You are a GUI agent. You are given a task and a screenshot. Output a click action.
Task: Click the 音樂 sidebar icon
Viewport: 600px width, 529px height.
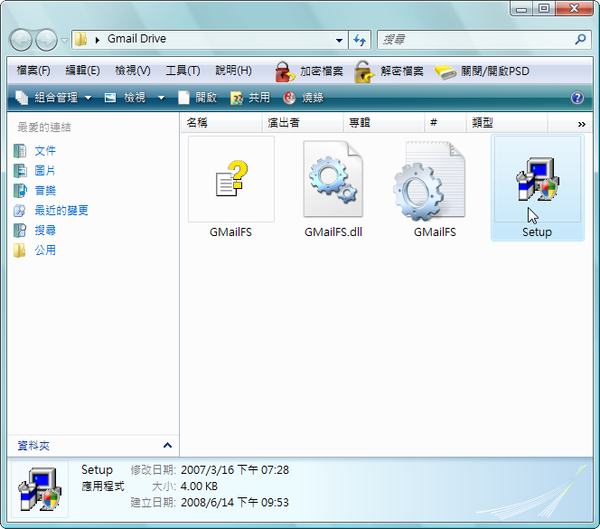(20, 191)
